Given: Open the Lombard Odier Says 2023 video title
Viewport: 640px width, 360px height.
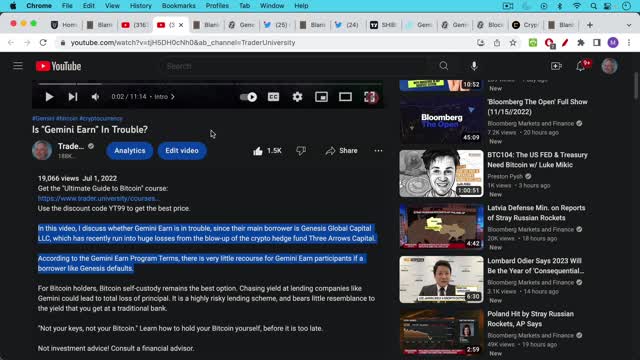Looking at the screenshot, I should click(536, 266).
